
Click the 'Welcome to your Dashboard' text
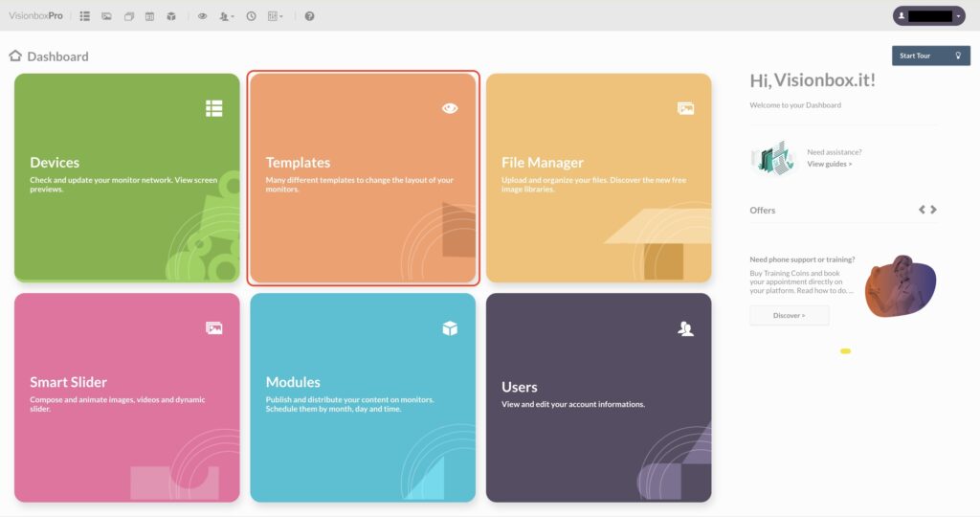tap(795, 105)
